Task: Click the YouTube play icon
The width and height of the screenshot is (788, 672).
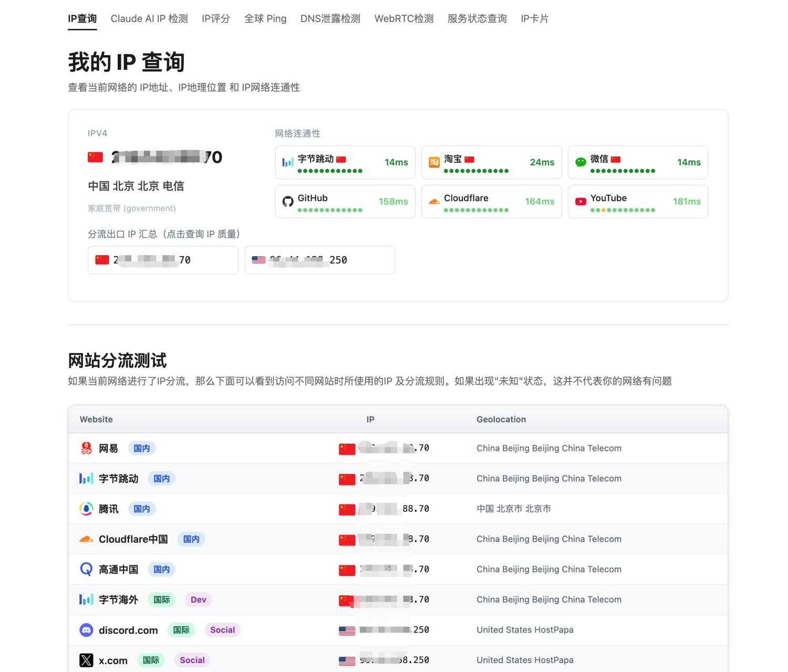Action: (580, 202)
